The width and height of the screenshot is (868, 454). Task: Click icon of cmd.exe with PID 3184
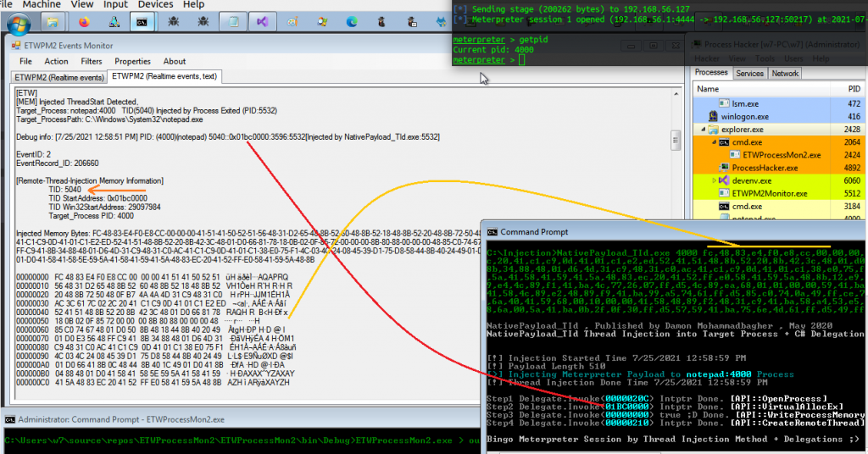tap(724, 207)
